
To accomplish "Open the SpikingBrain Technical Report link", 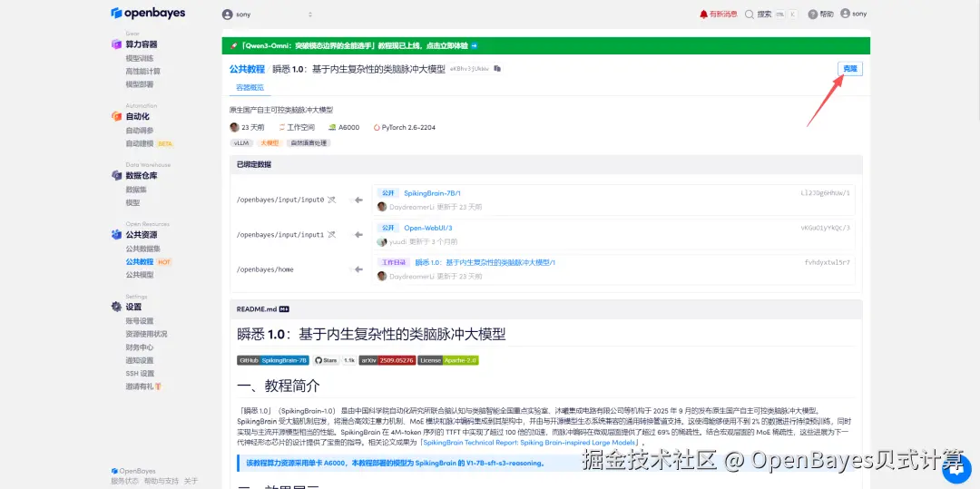I will click(x=528, y=443).
